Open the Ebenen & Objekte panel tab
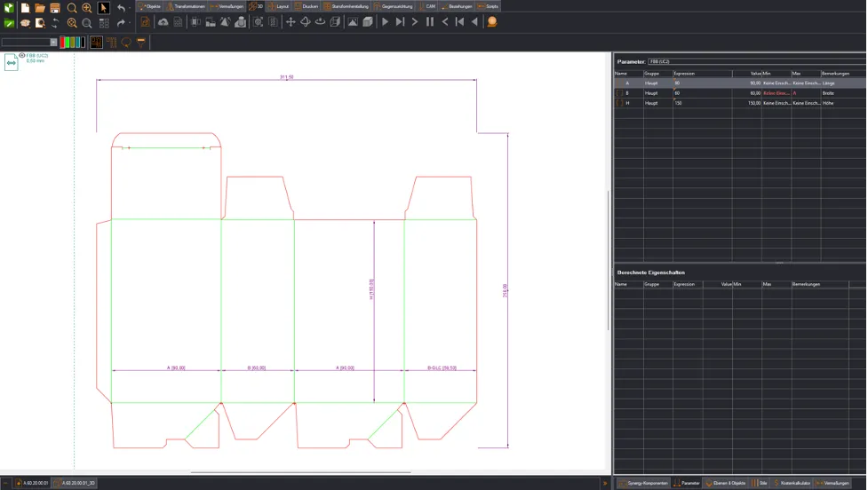Screen dimensions: 868x490 pyautogui.click(x=725, y=483)
